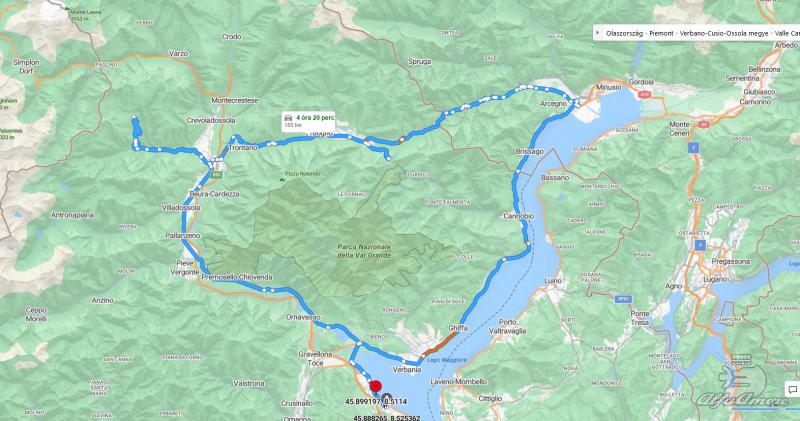
Task: Click the car icon in route info box
Action: click(288, 118)
